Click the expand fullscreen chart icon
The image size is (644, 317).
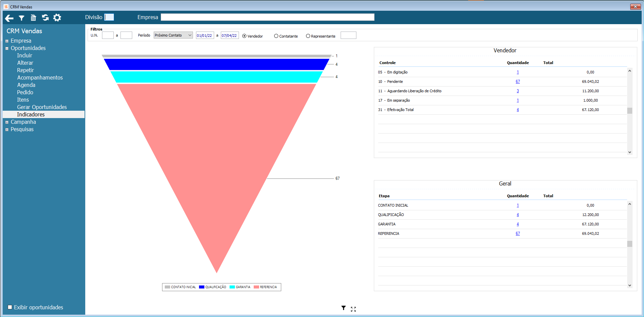coord(353,309)
